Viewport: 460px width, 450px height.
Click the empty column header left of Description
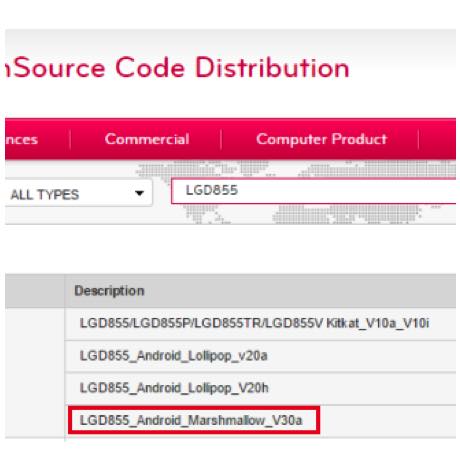pos(35,291)
